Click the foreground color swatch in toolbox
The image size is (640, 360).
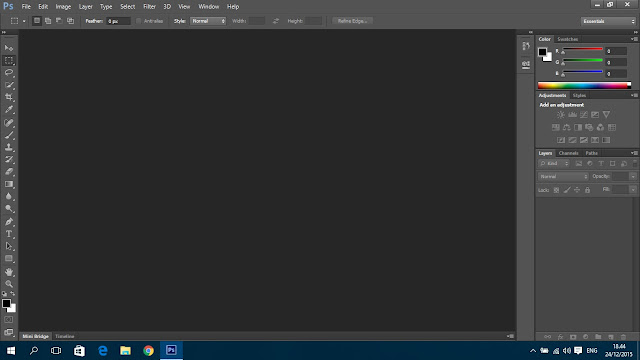(x=6, y=304)
